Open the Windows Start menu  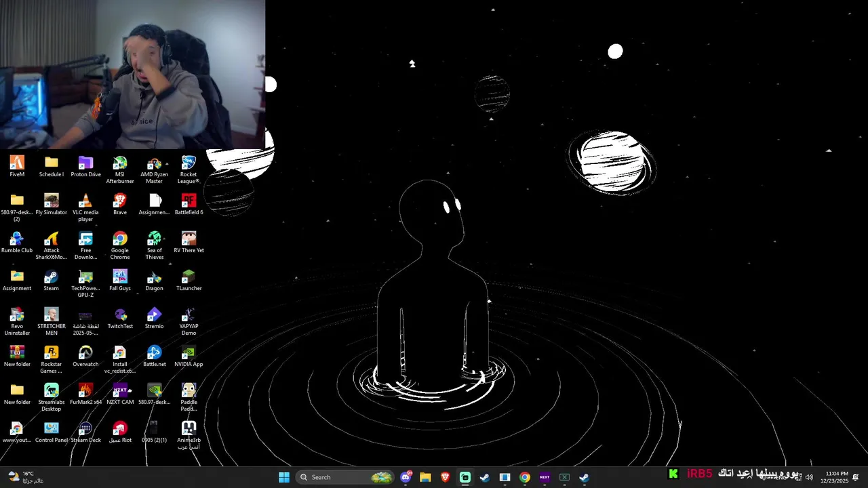[x=284, y=477]
